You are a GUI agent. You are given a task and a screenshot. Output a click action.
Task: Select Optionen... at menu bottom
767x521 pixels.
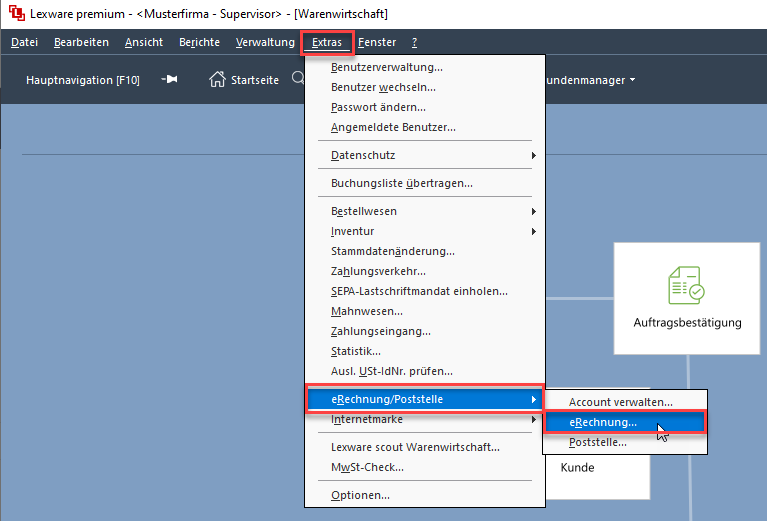point(360,495)
